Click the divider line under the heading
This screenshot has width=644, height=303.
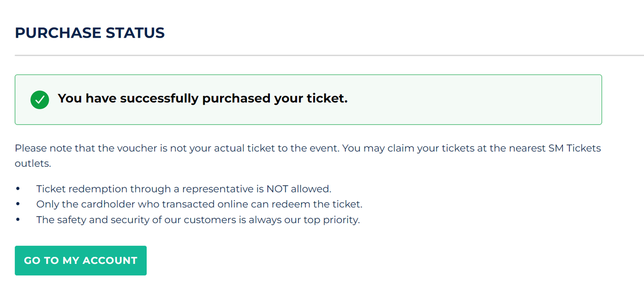point(330,55)
